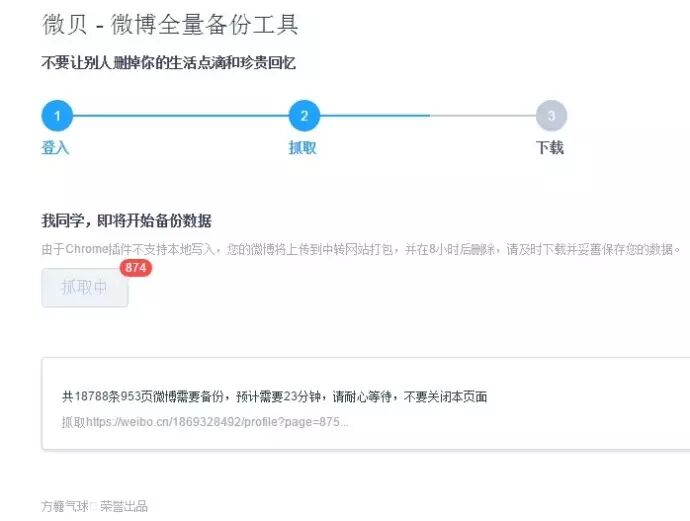The image size is (690, 521).
Task: Click the weibo.cn profile URL text
Action: pos(217,422)
